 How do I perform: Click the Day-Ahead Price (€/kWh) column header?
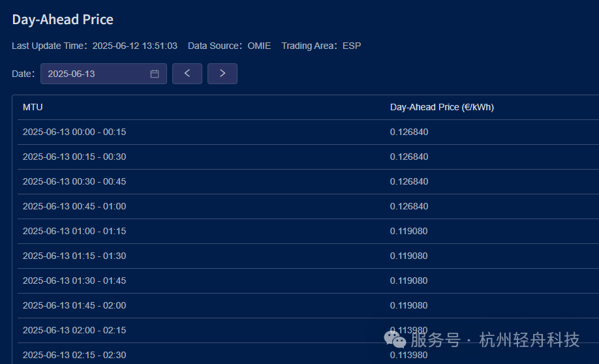click(x=442, y=107)
